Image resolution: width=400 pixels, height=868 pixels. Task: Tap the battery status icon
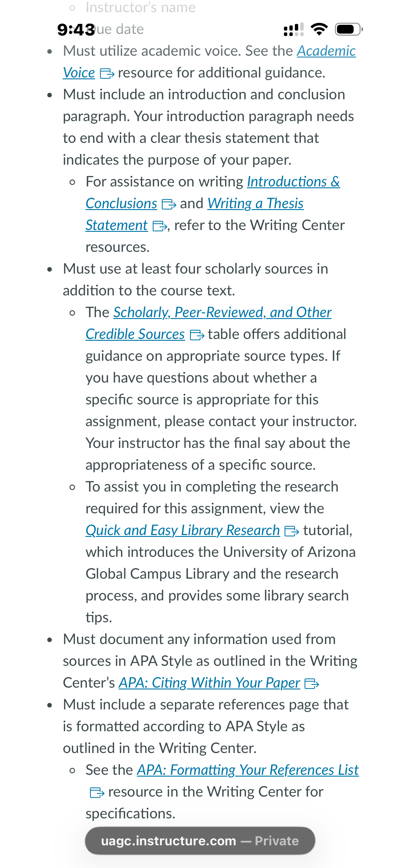click(349, 29)
